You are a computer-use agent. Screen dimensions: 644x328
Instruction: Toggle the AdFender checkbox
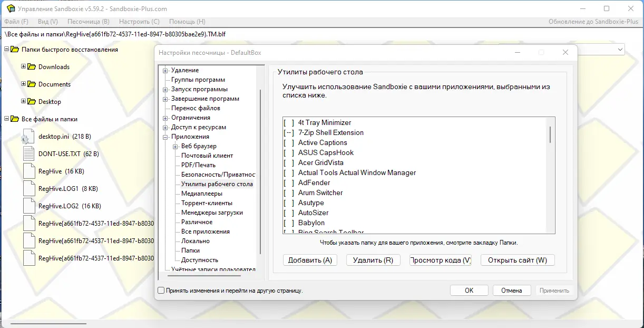pyautogui.click(x=289, y=183)
